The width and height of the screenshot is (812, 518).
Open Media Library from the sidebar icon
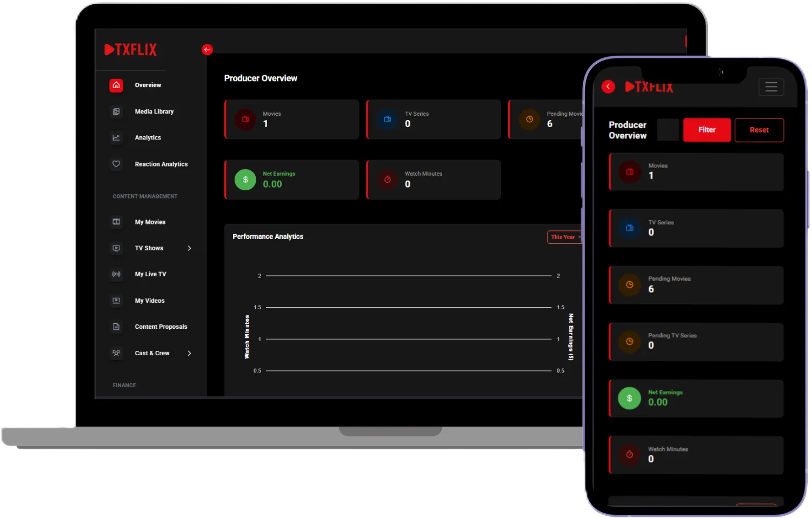tap(116, 111)
